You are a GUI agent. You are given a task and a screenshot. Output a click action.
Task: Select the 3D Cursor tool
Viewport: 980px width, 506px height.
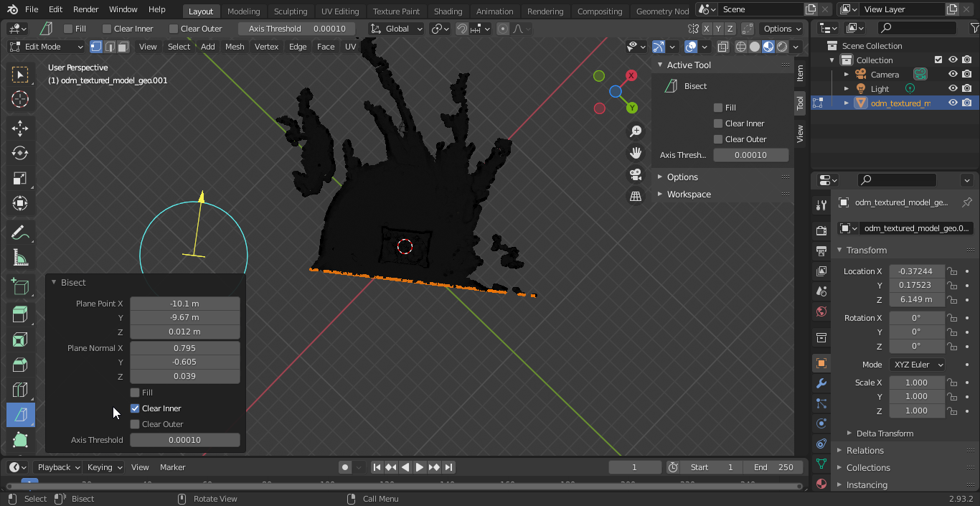pos(20,100)
